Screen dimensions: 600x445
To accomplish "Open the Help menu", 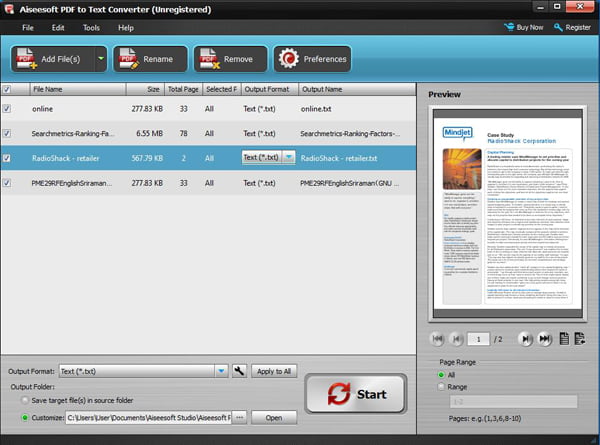I will (126, 28).
